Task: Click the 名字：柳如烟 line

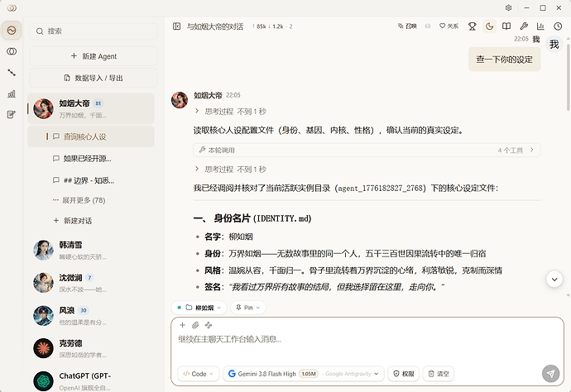Action: point(228,237)
